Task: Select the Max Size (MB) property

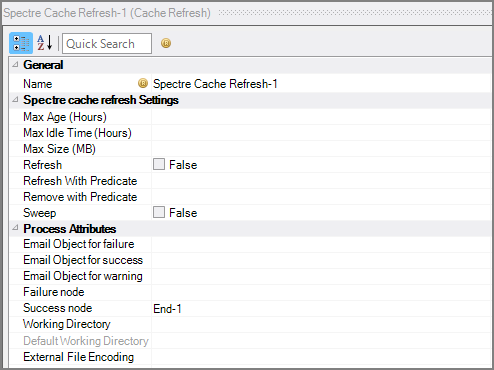Action: pyautogui.click(x=59, y=149)
